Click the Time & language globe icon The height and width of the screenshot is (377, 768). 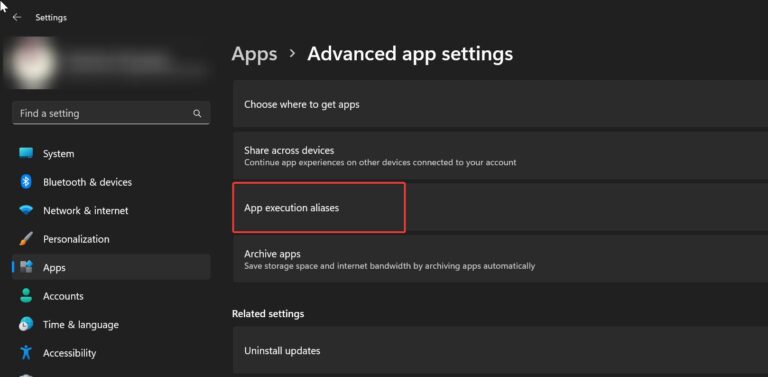tap(26, 324)
